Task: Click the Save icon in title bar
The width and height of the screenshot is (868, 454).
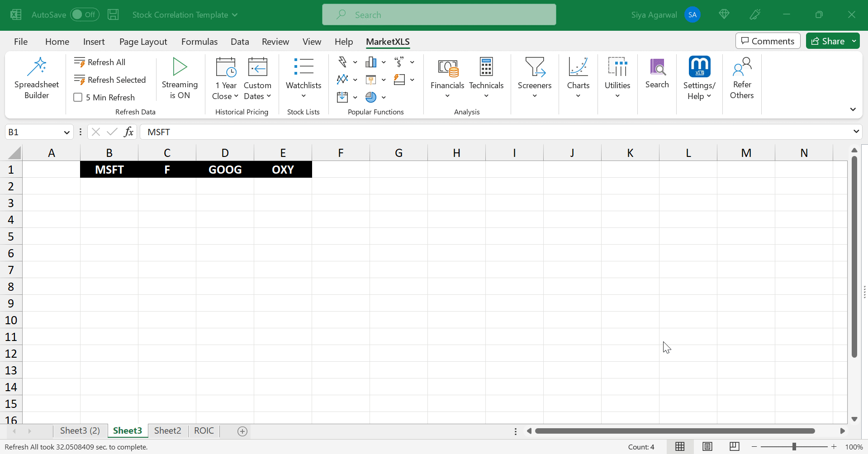Action: click(x=113, y=14)
